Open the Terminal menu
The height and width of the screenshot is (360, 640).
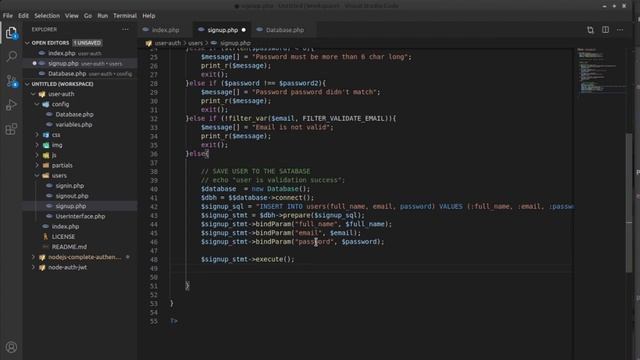coord(125,16)
